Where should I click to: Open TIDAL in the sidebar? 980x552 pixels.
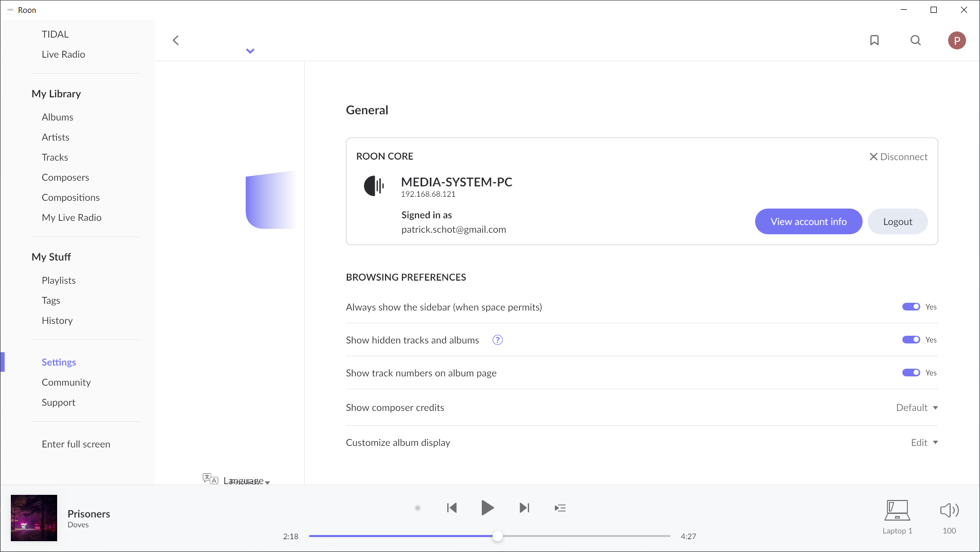tap(55, 34)
